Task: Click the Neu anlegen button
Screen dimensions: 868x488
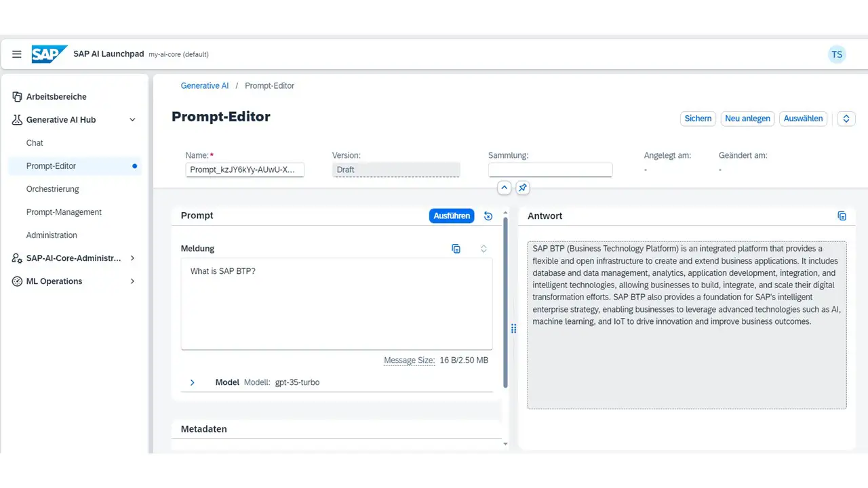Action: pyautogui.click(x=747, y=119)
